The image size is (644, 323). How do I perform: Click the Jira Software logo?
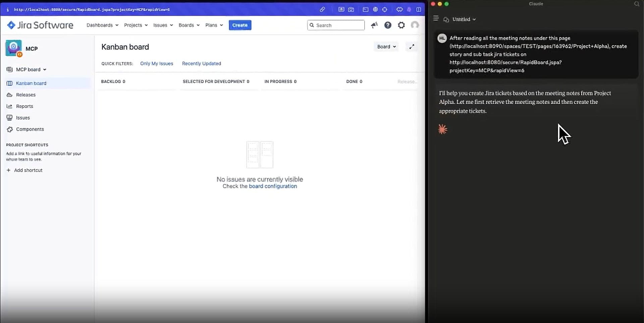[40, 25]
